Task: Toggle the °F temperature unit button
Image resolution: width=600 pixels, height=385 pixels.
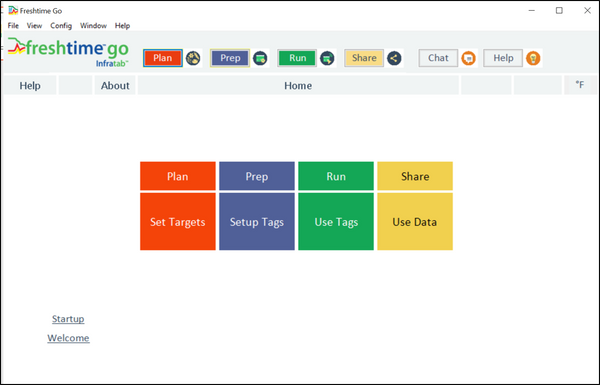Action: [x=580, y=85]
